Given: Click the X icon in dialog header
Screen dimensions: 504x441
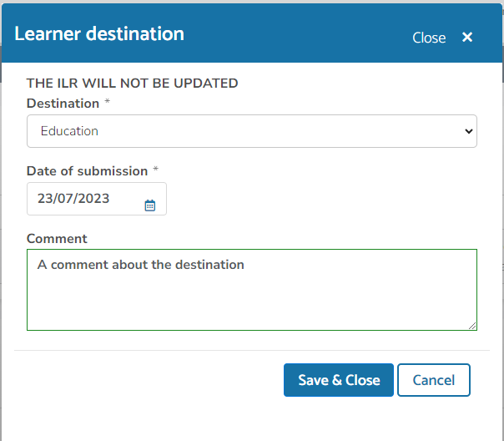Looking at the screenshot, I should point(467,38).
